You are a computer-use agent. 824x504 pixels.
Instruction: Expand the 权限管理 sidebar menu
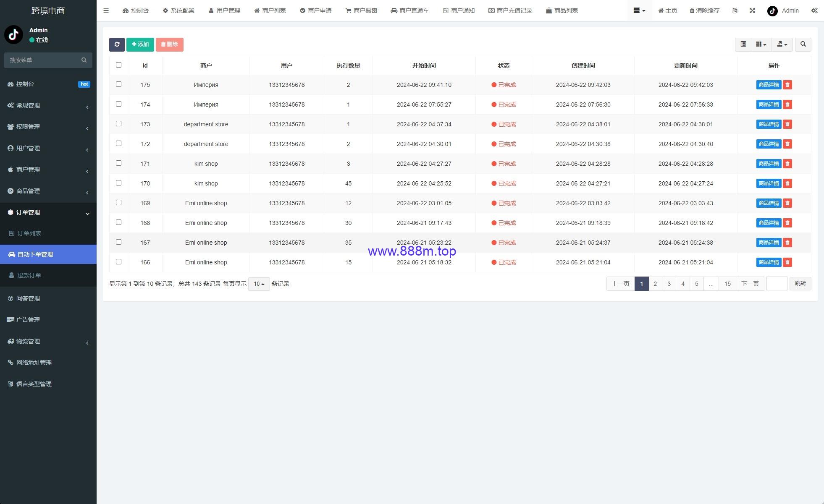48,127
